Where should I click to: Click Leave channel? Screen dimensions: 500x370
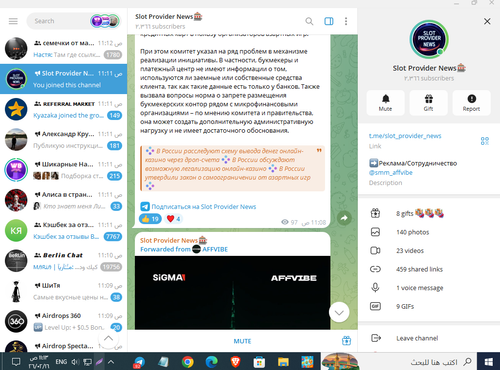point(429,338)
